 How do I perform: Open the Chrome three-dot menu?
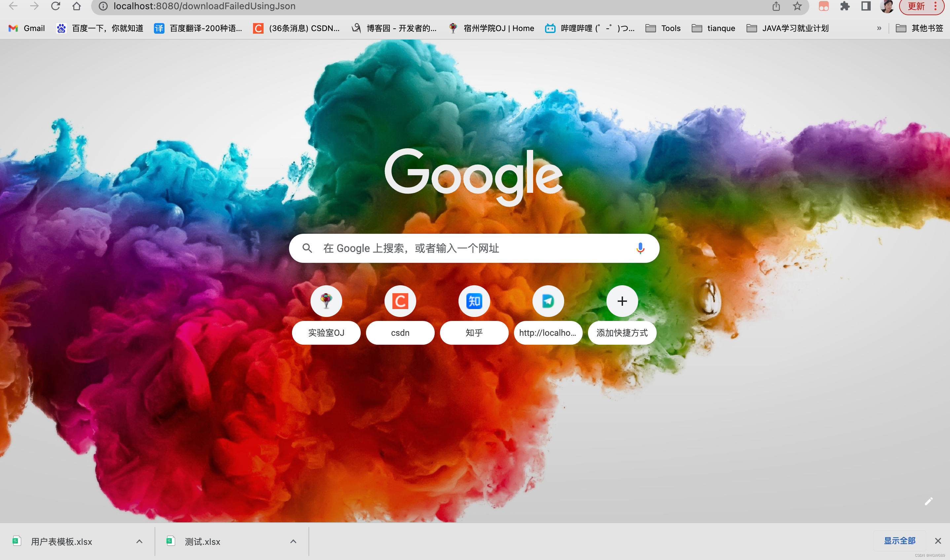click(x=935, y=6)
